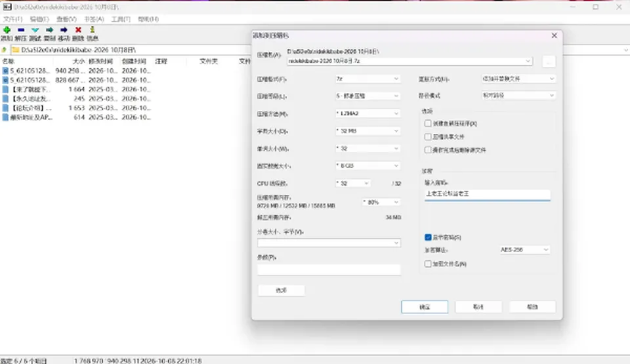Click the red X Delete (删除) icon
Viewport: 630px width, 364px height.
[78, 30]
